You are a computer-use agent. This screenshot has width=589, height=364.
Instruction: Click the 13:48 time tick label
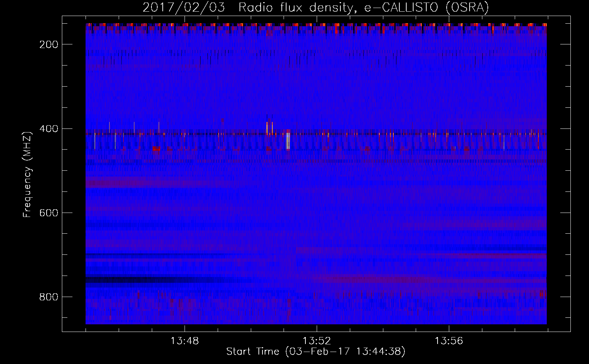tap(185, 341)
